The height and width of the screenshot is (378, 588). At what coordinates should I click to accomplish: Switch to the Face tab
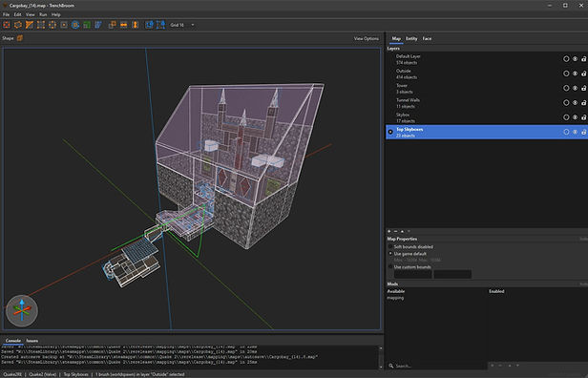[x=427, y=38]
